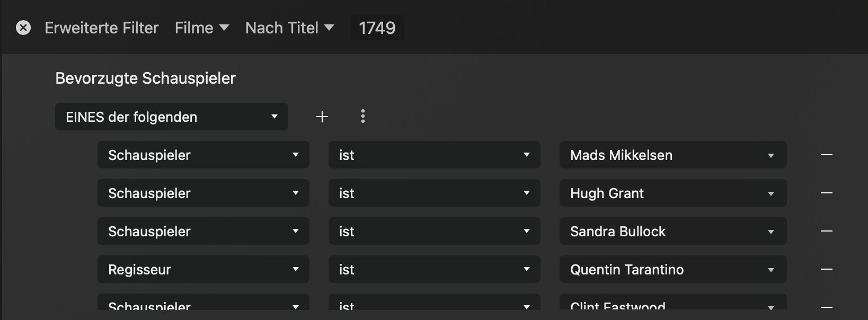868x320 pixels.
Task: Click the Bevorzugte Schauspieler filter name
Action: [x=145, y=78]
